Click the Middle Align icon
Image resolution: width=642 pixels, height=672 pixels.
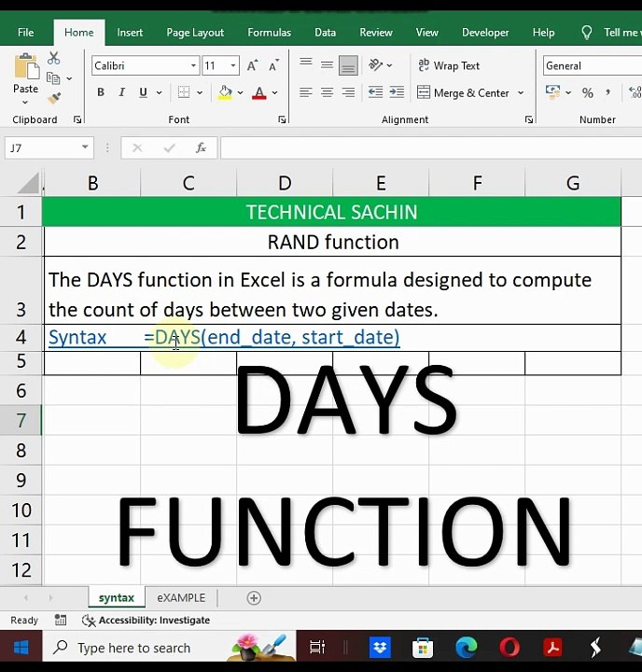click(327, 65)
